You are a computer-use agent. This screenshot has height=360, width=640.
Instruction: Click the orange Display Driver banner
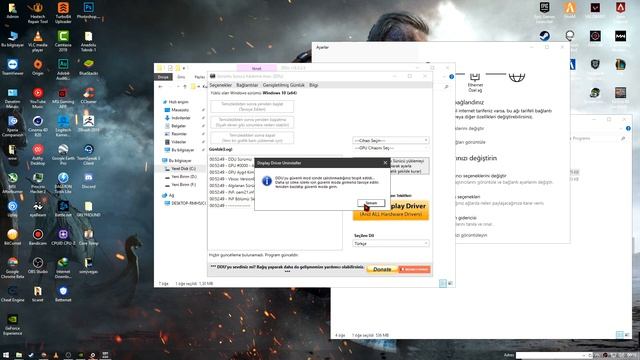pyautogui.click(x=391, y=210)
